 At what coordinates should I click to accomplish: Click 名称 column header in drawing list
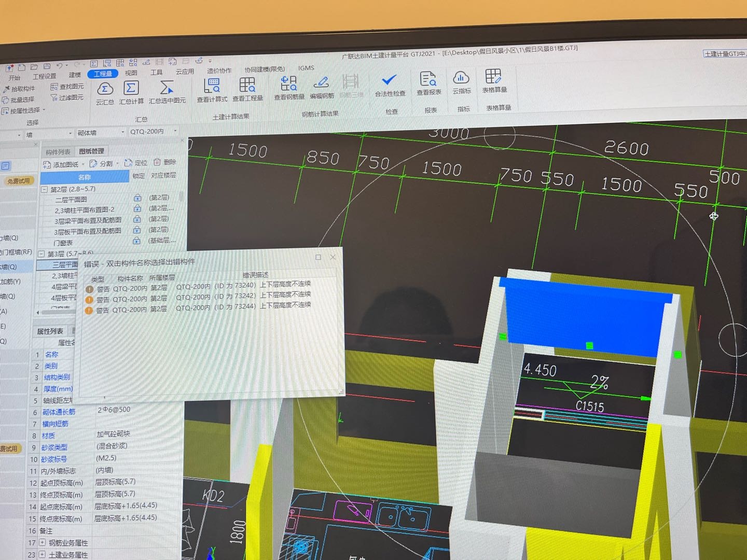(x=85, y=177)
